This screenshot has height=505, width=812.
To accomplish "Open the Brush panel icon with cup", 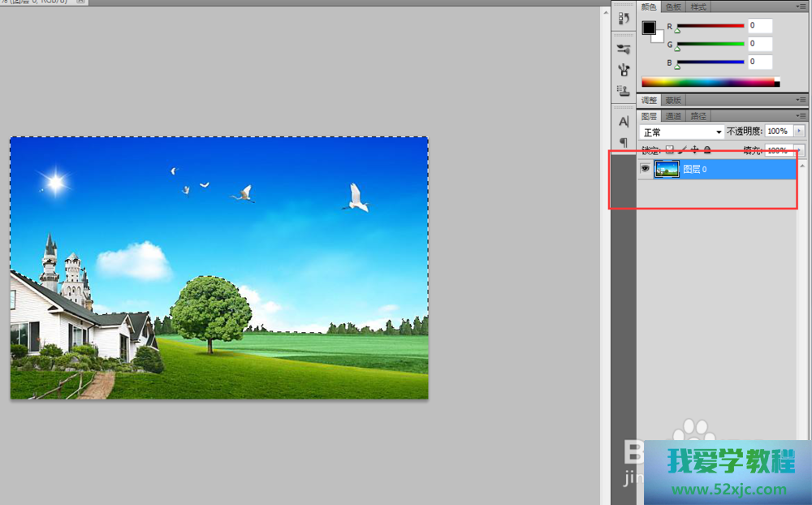I will (624, 70).
